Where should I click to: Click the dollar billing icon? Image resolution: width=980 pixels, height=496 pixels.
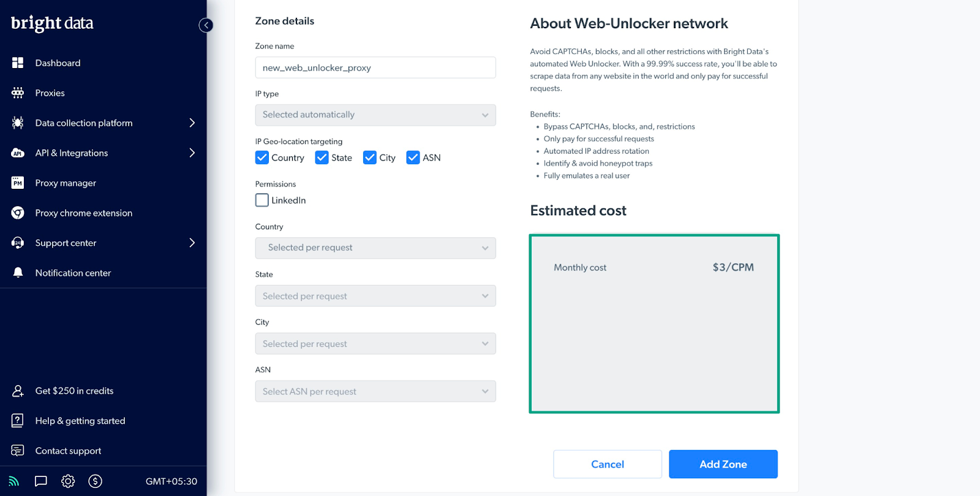[95, 481]
